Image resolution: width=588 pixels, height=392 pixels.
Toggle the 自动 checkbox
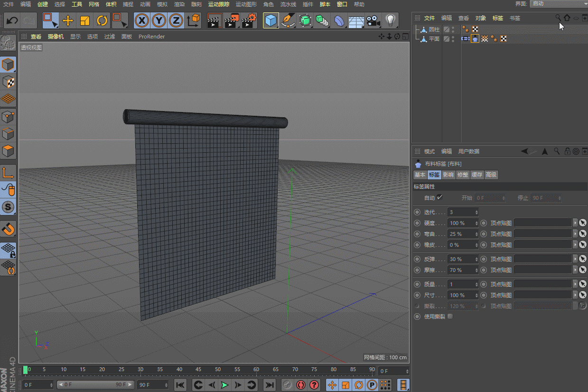pos(440,197)
